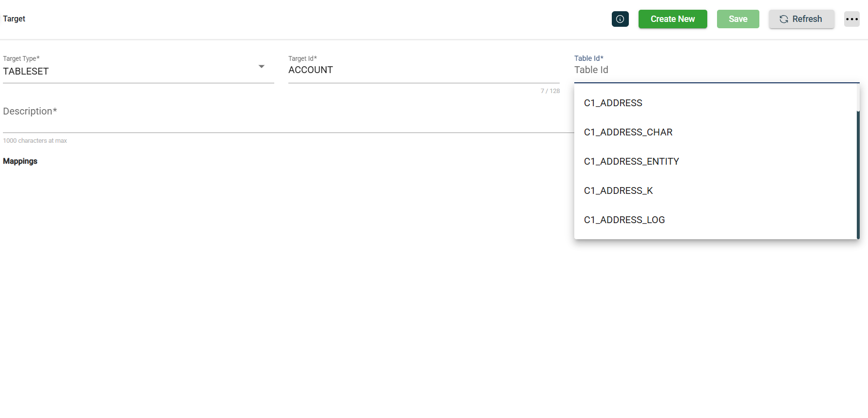Select C1_ADDRESS from the list
The image size is (868, 418).
coord(613,103)
